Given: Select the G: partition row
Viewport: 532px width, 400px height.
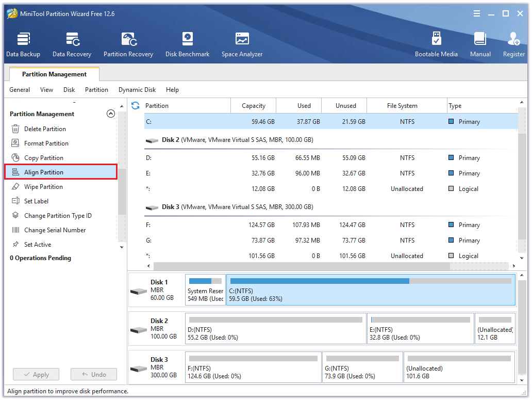Looking at the screenshot, I should point(331,241).
